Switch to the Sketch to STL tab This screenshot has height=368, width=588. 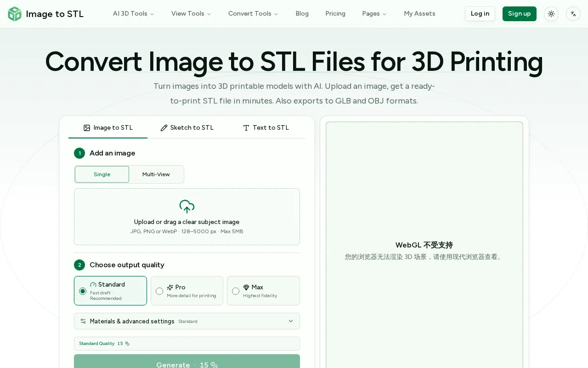coord(187,128)
